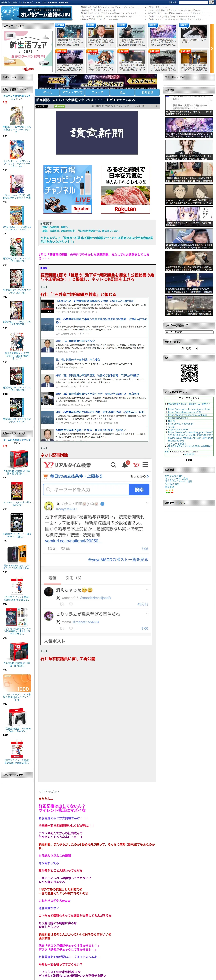Open the 8.28 ON SALE banner
Screen dimensions: 216x980
(x=97, y=81)
